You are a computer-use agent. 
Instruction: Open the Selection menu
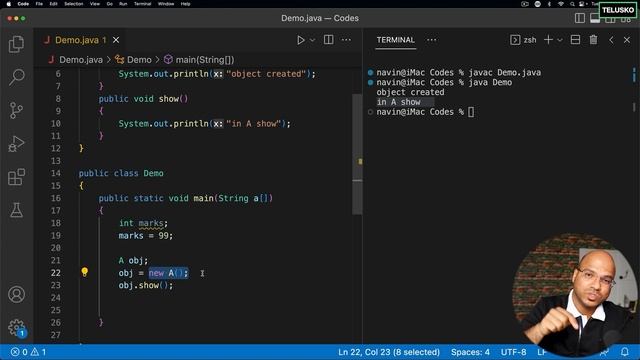point(74,4)
